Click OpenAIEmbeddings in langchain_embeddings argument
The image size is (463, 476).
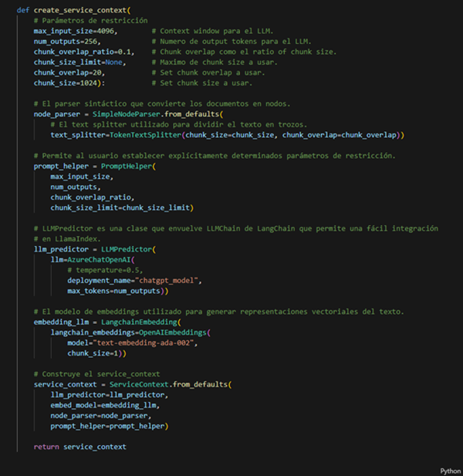coord(173,333)
